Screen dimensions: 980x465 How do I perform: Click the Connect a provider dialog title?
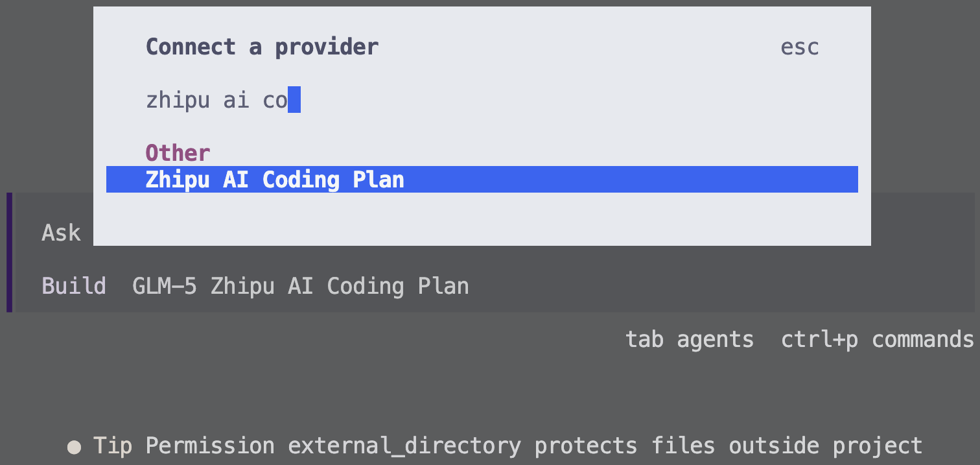tap(262, 47)
